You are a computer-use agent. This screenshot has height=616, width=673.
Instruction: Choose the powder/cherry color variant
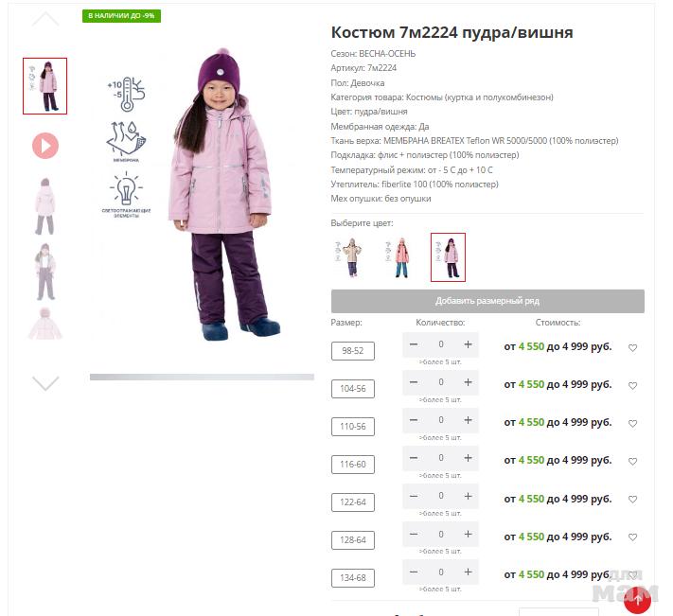448,257
